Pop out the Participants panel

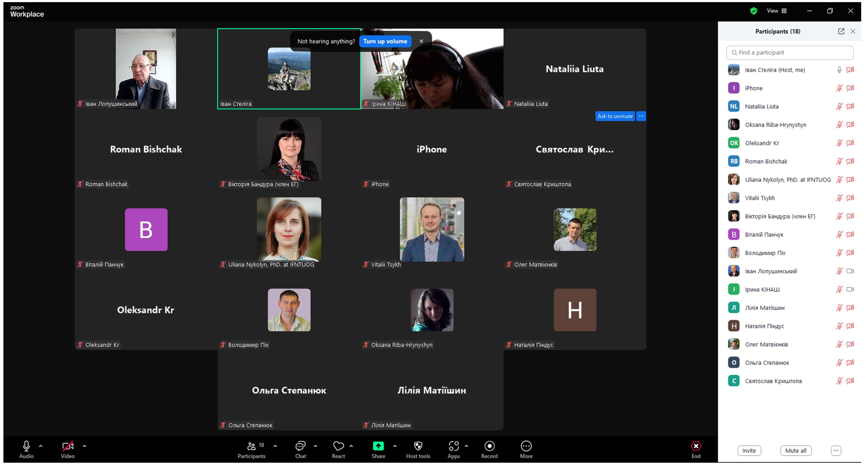[x=841, y=31]
